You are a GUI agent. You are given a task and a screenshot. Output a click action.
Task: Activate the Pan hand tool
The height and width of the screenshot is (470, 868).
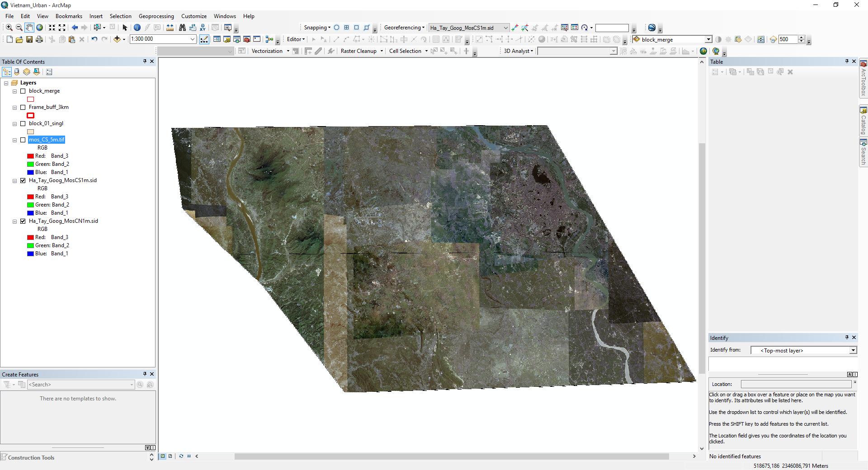pos(29,28)
